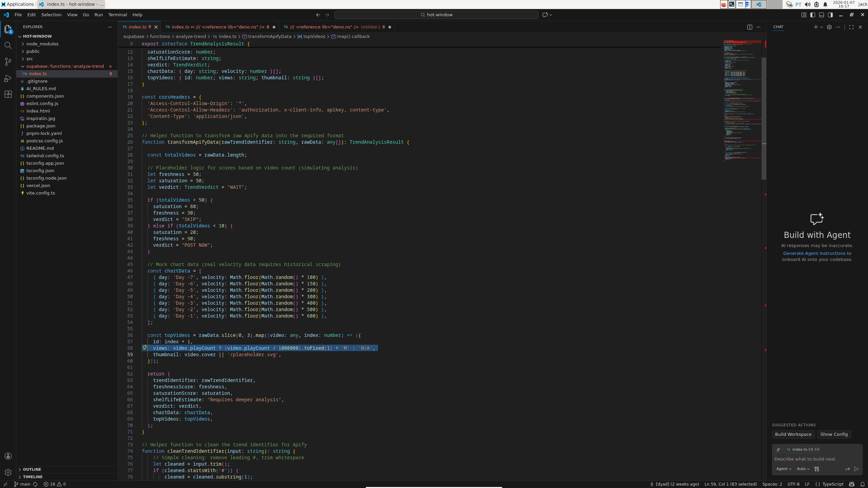The image size is (868, 488).
Task: Open the Auto model dropdown
Action: (x=803, y=469)
